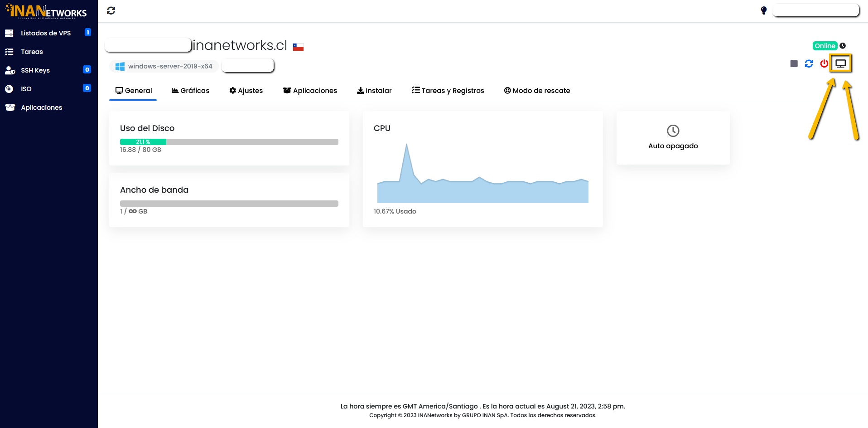Screen dimensions: 868x428
Task: Click the 10.67% Usado text
Action: pyautogui.click(x=395, y=211)
